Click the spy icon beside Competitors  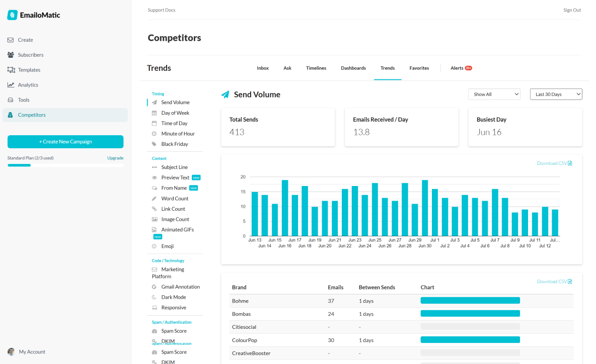pyautogui.click(x=10, y=115)
